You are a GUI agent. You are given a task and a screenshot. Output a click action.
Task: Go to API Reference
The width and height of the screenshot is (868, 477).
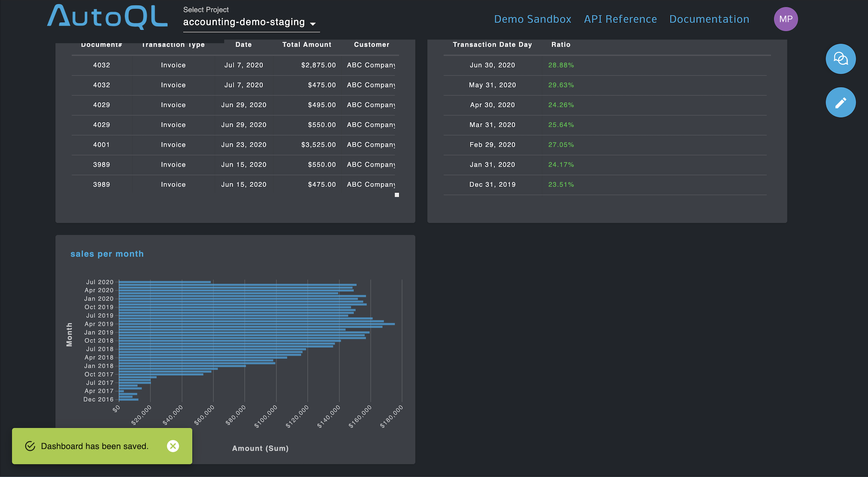(620, 19)
